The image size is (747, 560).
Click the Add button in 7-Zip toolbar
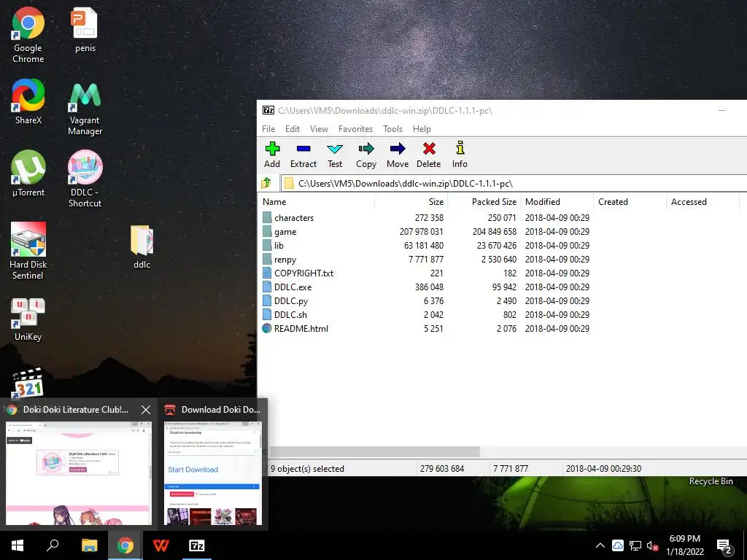[x=272, y=155]
